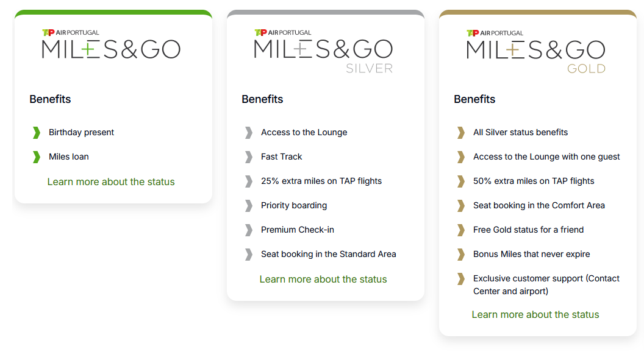Click the Benefits heading in the Gold card
The width and height of the screenshot is (644, 352).
click(474, 99)
